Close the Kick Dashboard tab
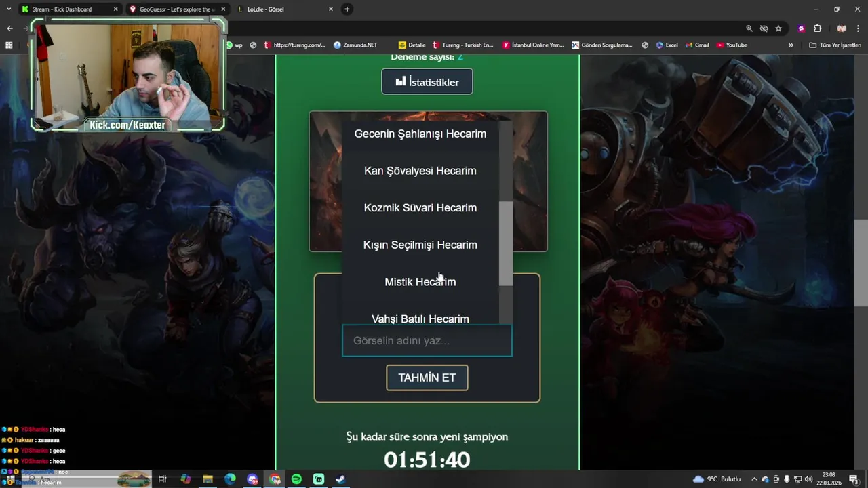The width and height of the screenshot is (868, 488). pos(115,9)
